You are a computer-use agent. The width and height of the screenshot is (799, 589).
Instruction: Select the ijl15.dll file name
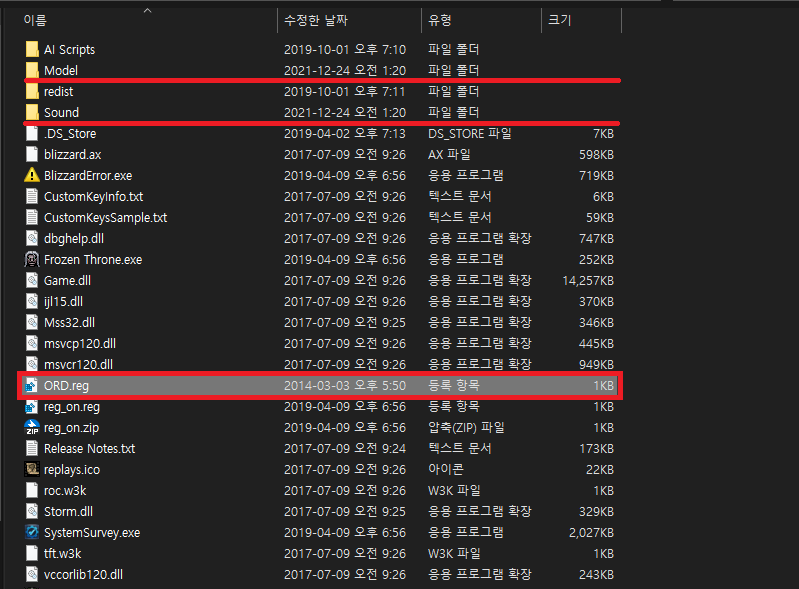[x=63, y=302]
